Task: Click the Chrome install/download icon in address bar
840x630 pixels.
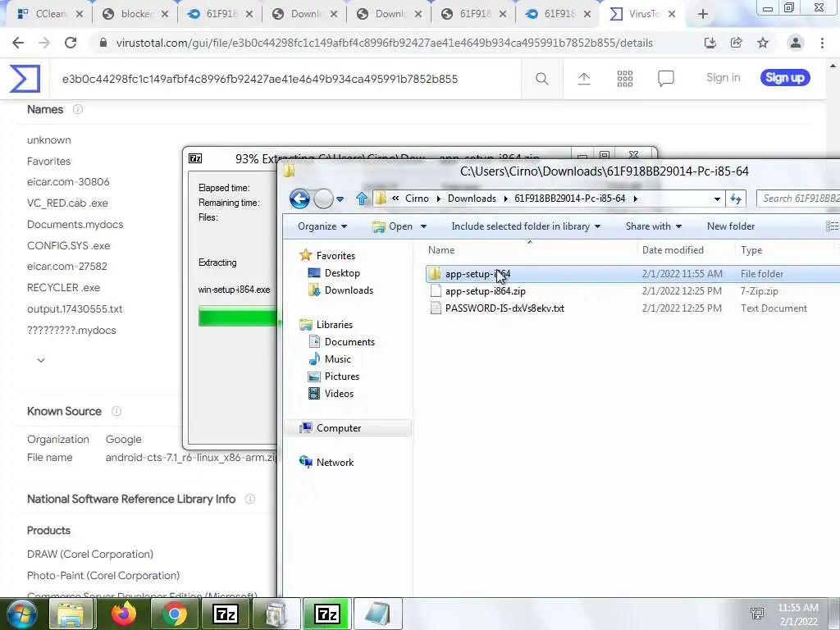Action: click(x=710, y=43)
